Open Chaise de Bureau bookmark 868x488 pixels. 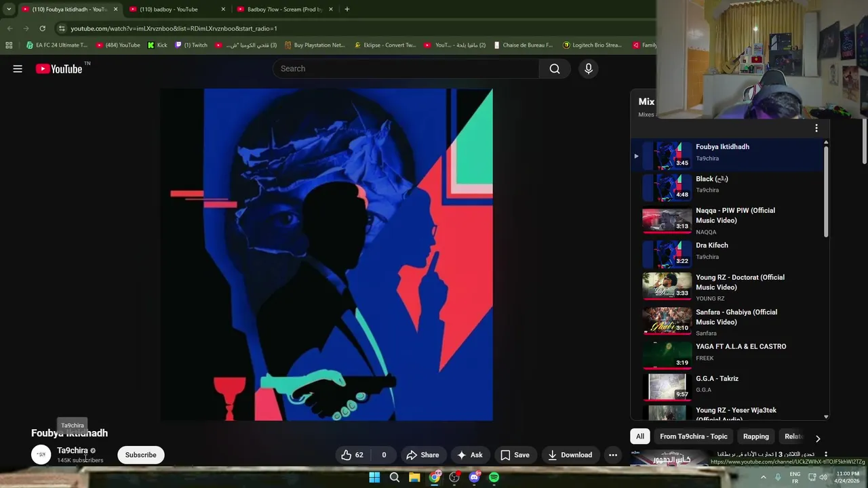point(523,45)
